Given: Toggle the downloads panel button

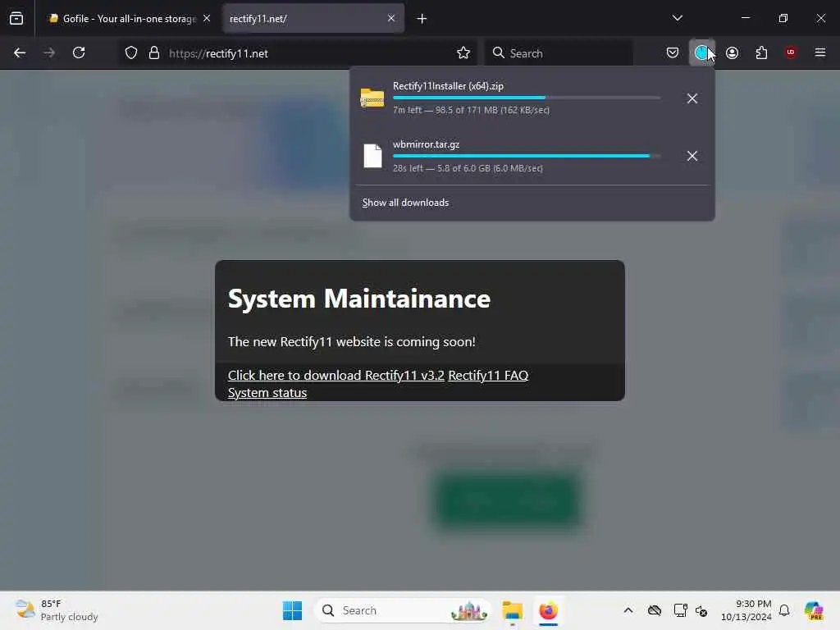Looking at the screenshot, I should [x=702, y=52].
